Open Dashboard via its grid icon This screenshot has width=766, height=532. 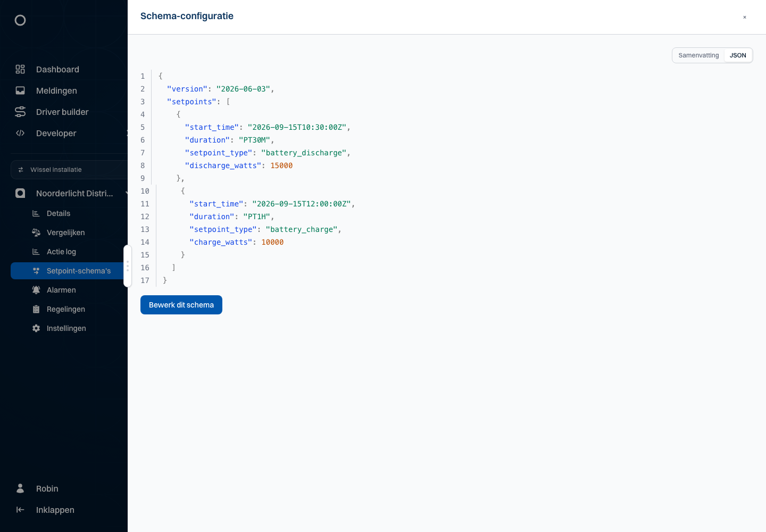20,69
